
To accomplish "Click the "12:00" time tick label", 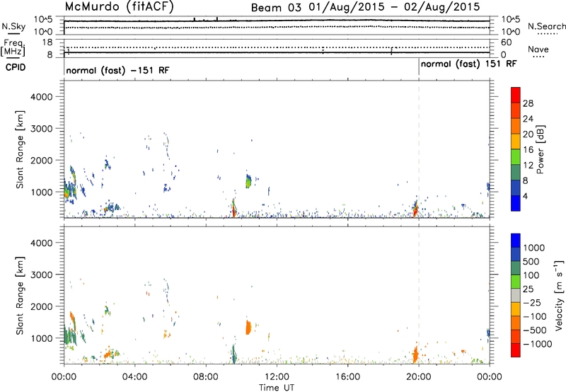I will [x=277, y=377].
